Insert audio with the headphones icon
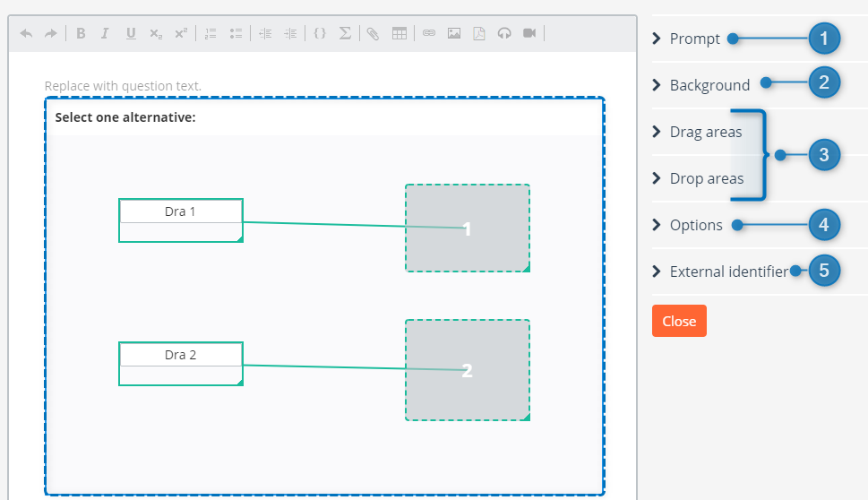The image size is (868, 500). (504, 33)
